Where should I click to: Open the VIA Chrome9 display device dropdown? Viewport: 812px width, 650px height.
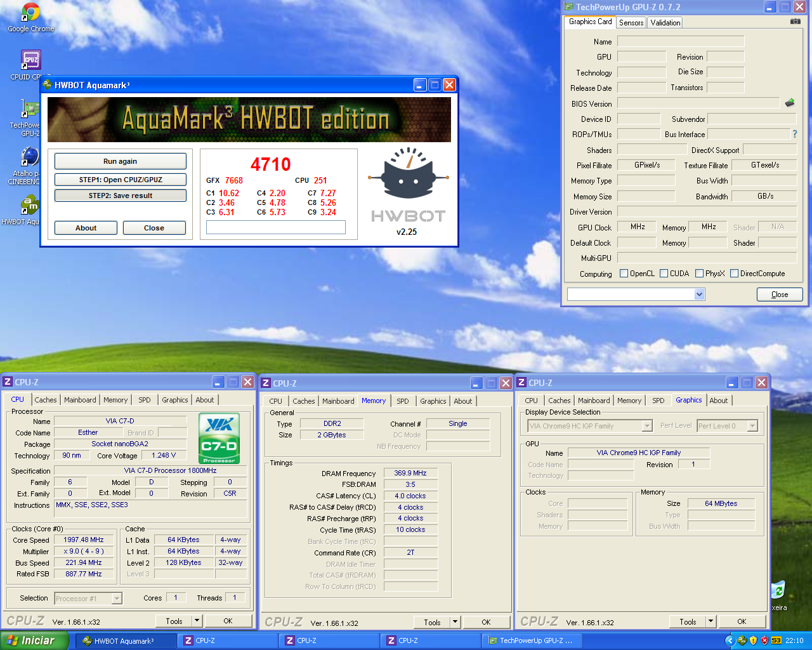(647, 426)
